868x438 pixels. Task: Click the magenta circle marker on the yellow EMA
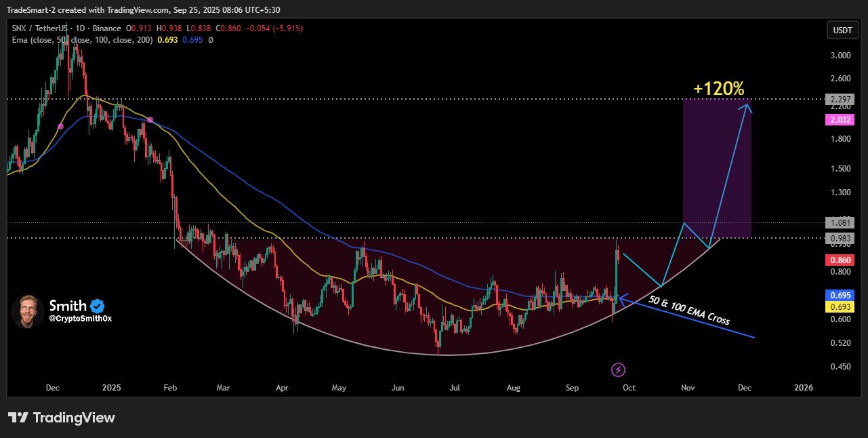[60, 126]
